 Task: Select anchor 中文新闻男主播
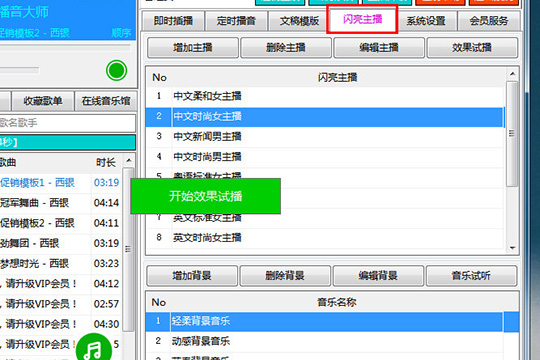point(325,136)
